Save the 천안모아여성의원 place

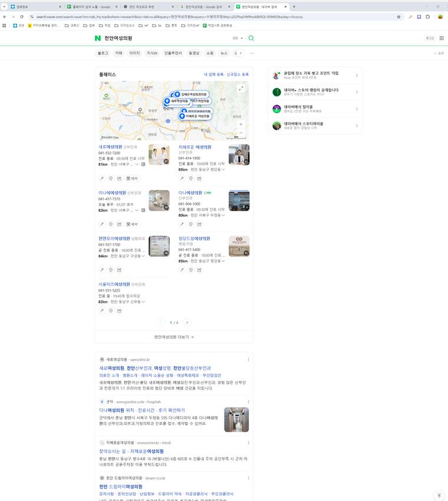[111, 270]
